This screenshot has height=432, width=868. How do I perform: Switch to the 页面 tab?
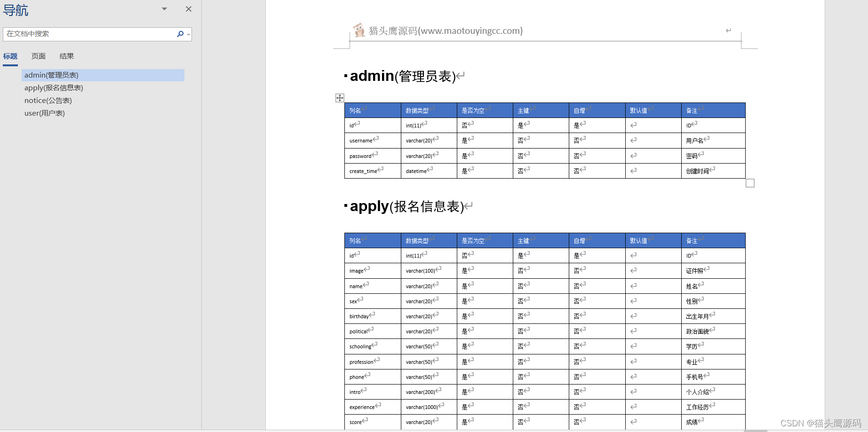pyautogui.click(x=39, y=56)
